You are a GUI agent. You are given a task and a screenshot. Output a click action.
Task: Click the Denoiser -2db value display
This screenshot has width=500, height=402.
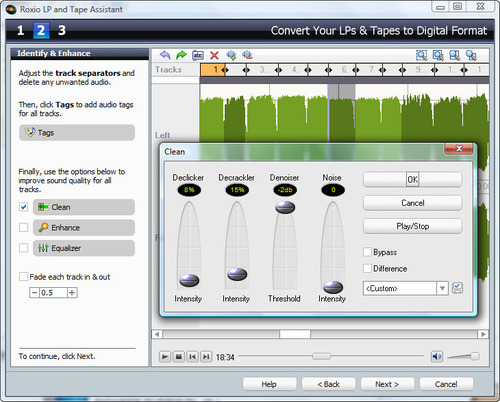click(x=285, y=190)
